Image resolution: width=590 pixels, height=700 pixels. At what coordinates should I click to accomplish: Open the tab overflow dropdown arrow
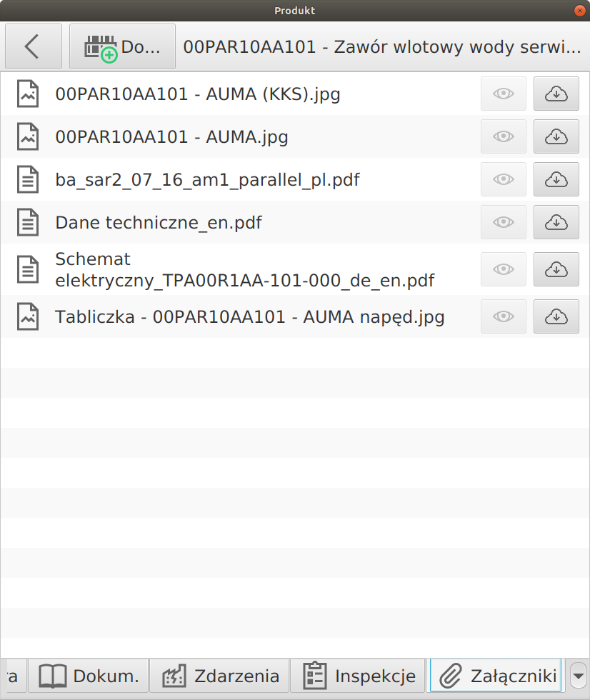579,675
